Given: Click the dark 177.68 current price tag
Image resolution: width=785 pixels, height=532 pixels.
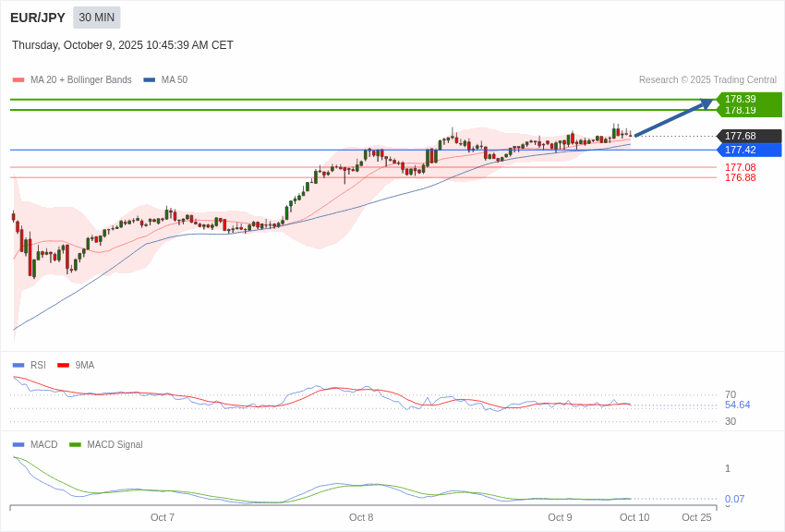Looking at the screenshot, I should (x=748, y=136).
